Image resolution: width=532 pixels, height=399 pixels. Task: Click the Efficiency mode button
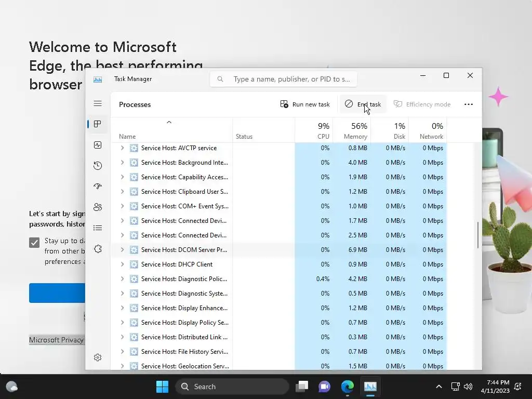(422, 104)
